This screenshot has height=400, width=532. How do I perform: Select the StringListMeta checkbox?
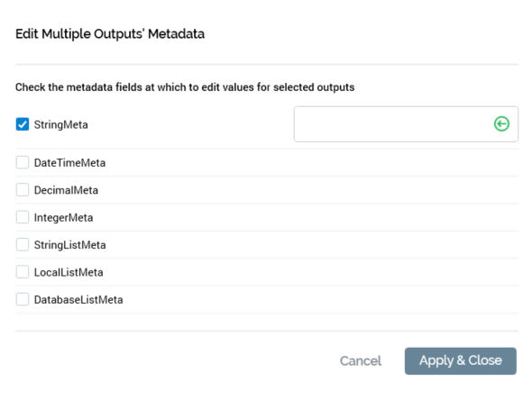[x=23, y=244]
